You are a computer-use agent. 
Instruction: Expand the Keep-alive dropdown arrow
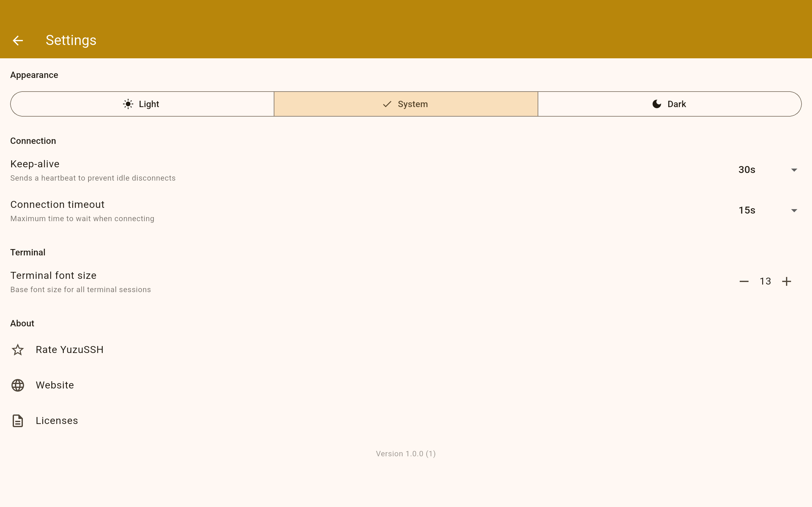[x=794, y=170]
